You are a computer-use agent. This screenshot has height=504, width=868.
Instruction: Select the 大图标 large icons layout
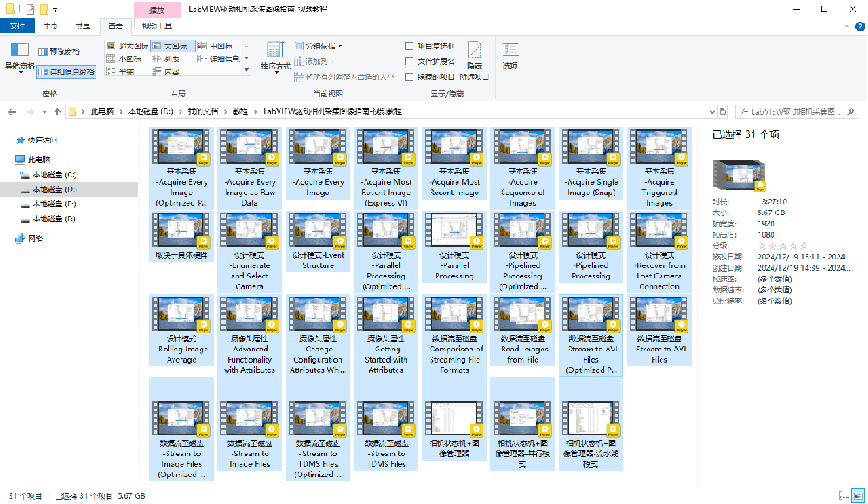(x=173, y=46)
